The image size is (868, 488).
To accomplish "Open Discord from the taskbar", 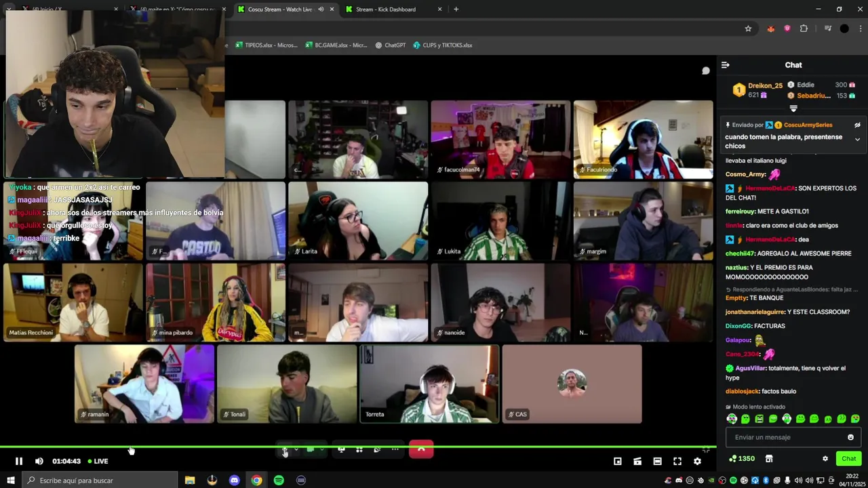I will pos(235,481).
